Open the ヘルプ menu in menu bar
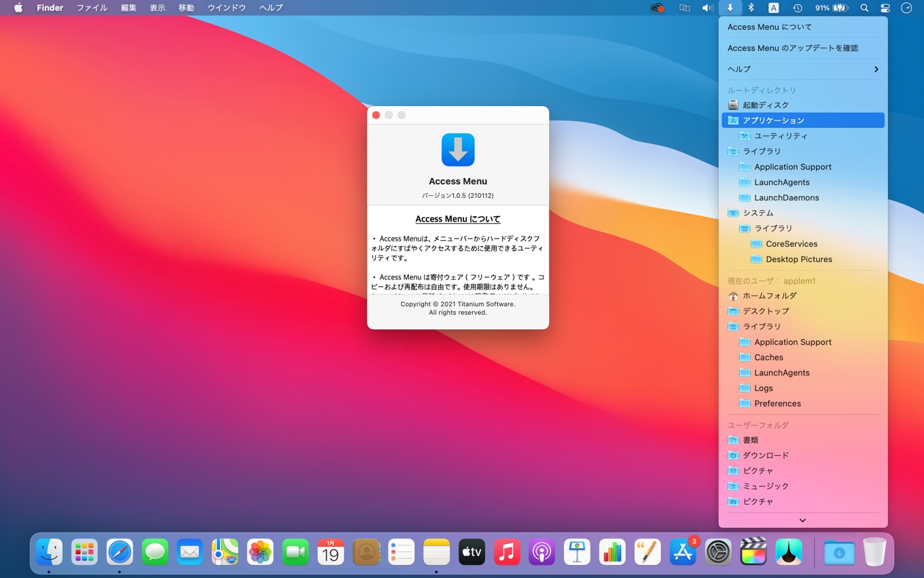 click(x=271, y=8)
